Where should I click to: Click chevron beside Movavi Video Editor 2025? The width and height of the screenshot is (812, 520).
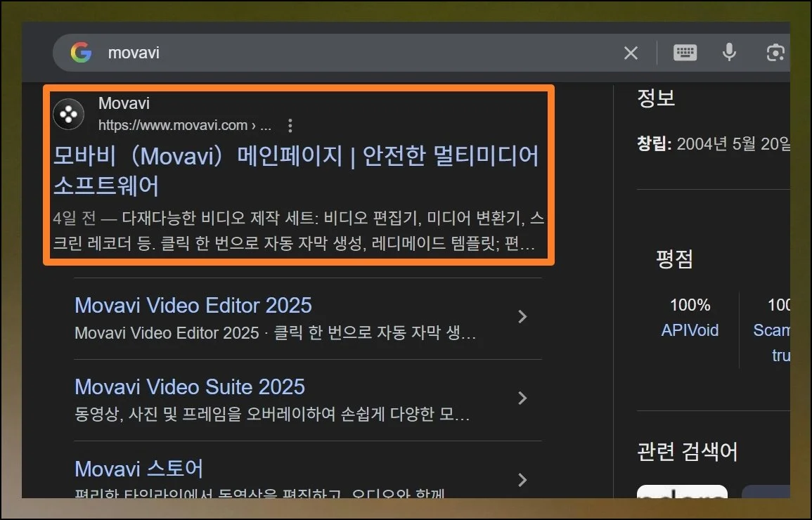click(x=522, y=317)
